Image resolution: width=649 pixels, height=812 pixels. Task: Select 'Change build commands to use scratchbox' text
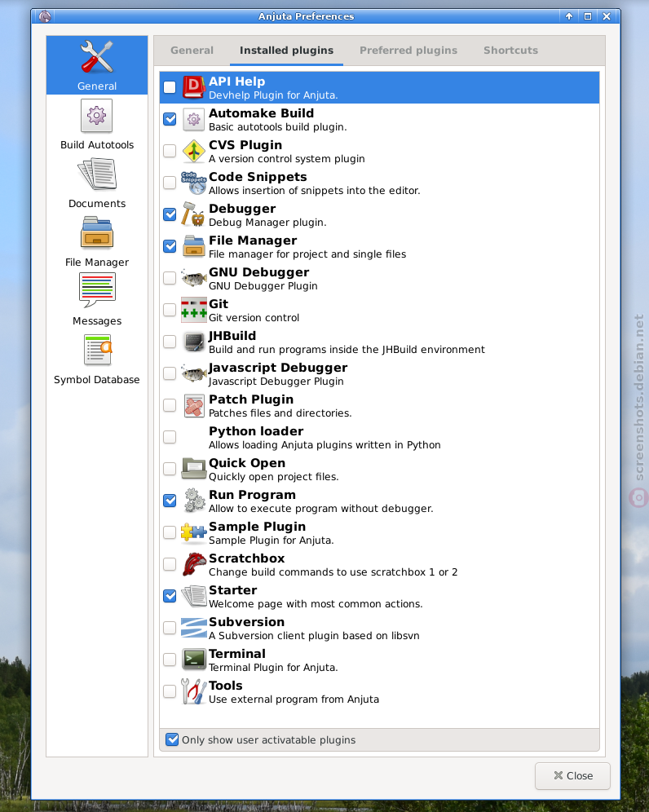click(317, 572)
